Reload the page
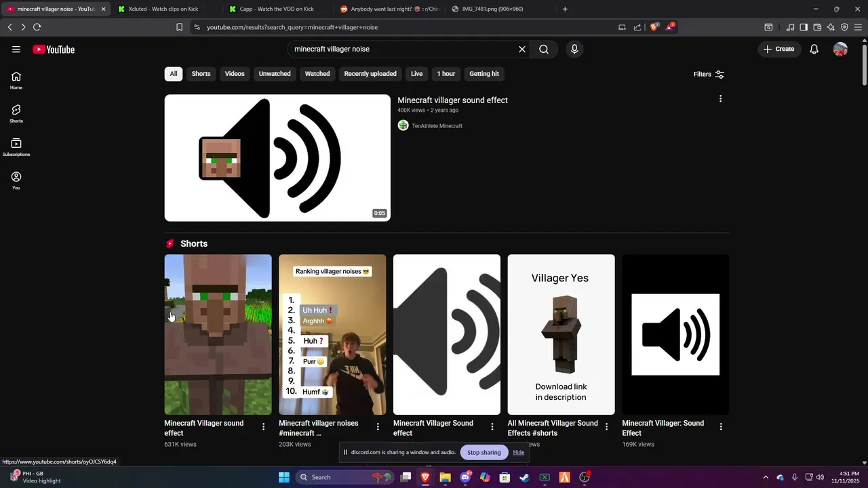The image size is (868, 488). [37, 27]
